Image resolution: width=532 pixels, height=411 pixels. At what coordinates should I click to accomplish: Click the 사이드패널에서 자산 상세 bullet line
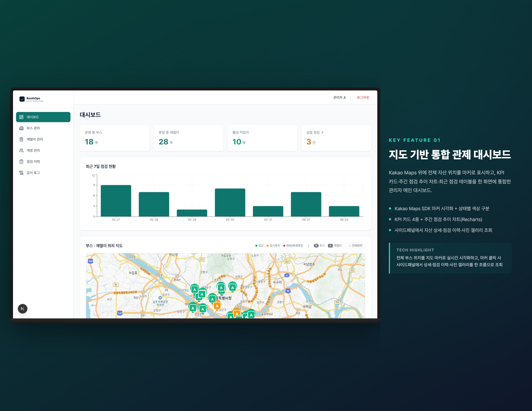pyautogui.click(x=443, y=230)
